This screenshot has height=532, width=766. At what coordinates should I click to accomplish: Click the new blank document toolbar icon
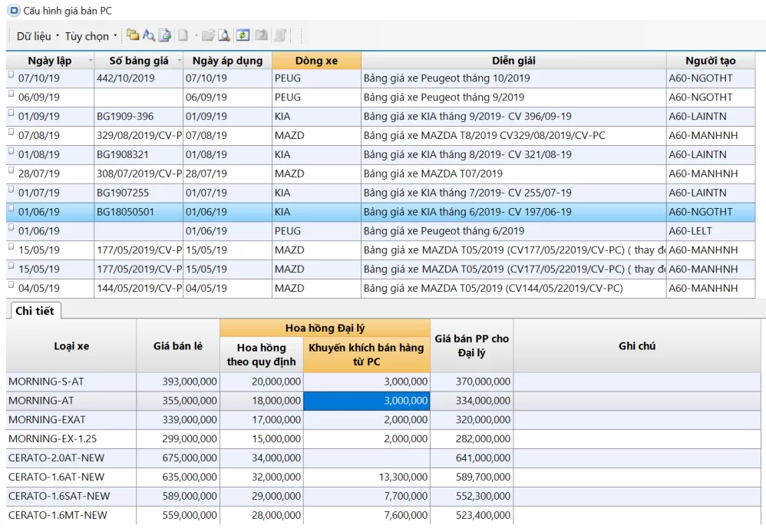(183, 35)
